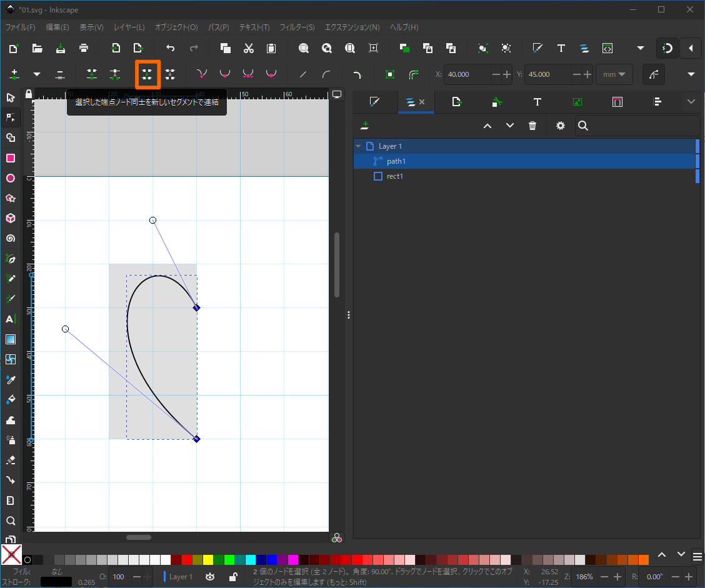The image size is (705, 588).
Task: Join selected endnodes with new segment
Action: pos(147,74)
